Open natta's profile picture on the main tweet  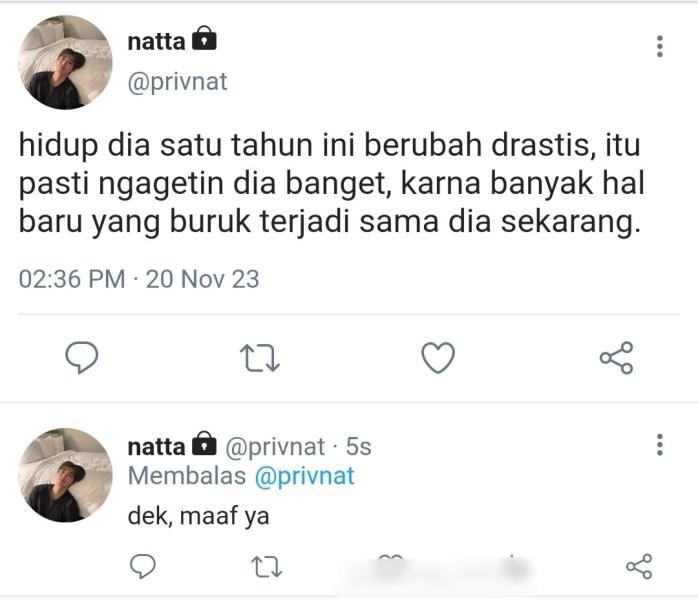point(66,62)
